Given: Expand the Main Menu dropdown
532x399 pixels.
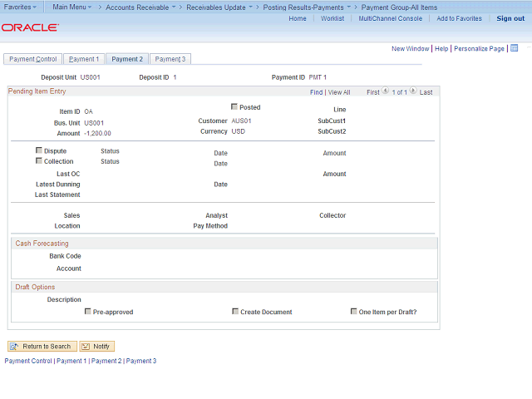Looking at the screenshot, I should (72, 7).
